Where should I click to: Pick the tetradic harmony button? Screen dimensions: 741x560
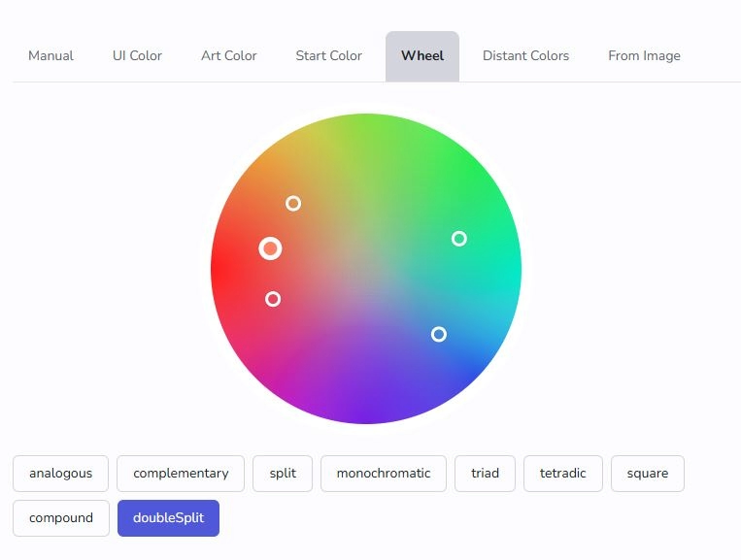563,473
